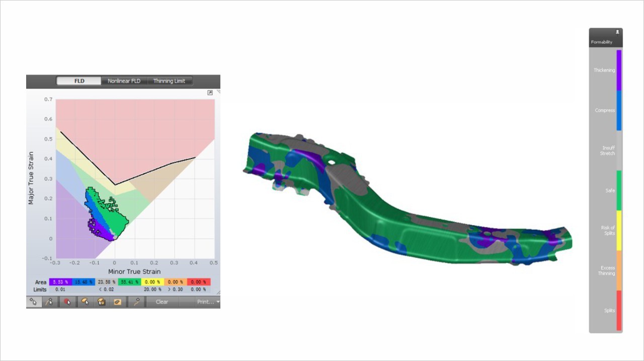This screenshot has width=644, height=361.
Task: Pin the Formability legend panel
Action: (617, 32)
